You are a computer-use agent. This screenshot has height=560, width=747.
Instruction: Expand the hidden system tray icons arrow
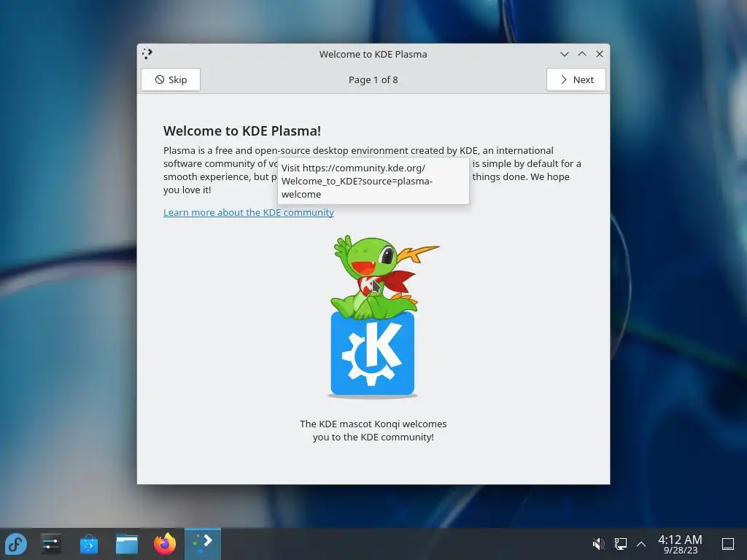tap(641, 544)
